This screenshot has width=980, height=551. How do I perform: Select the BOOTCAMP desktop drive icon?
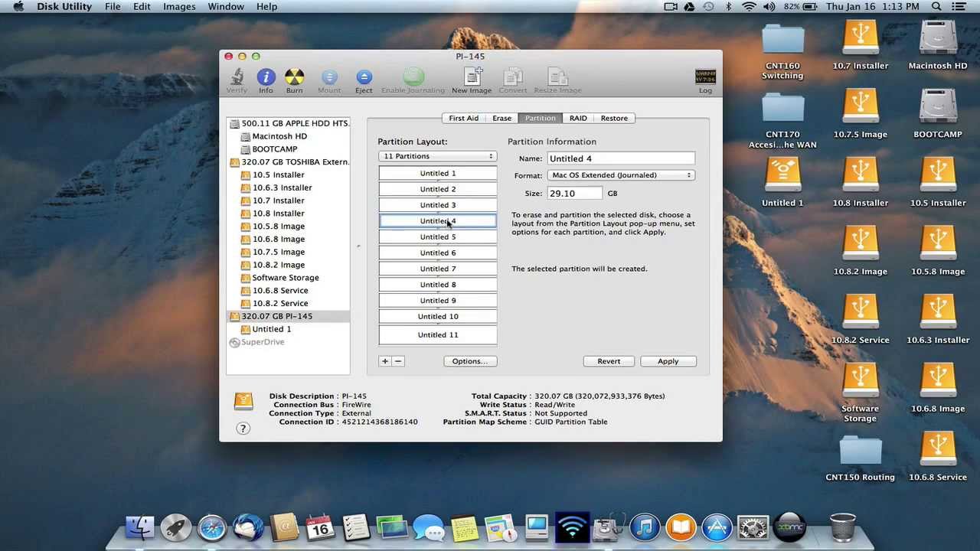(x=938, y=114)
